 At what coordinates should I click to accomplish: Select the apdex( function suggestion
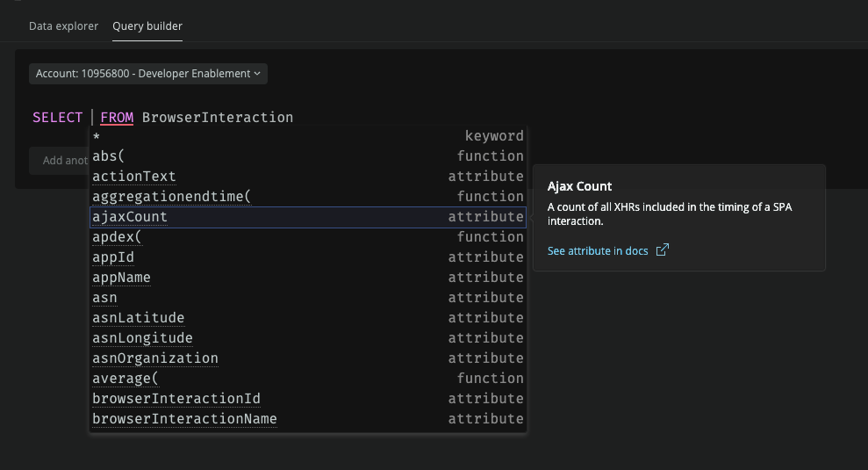(308, 237)
